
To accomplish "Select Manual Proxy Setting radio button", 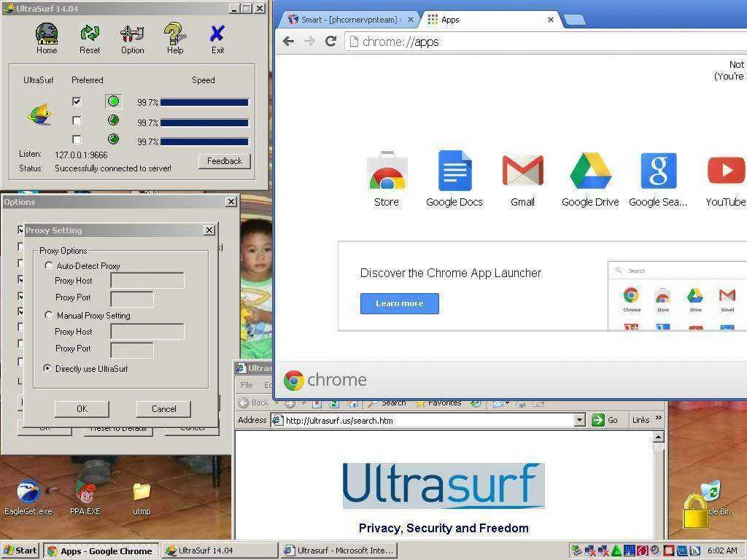I will [48, 315].
